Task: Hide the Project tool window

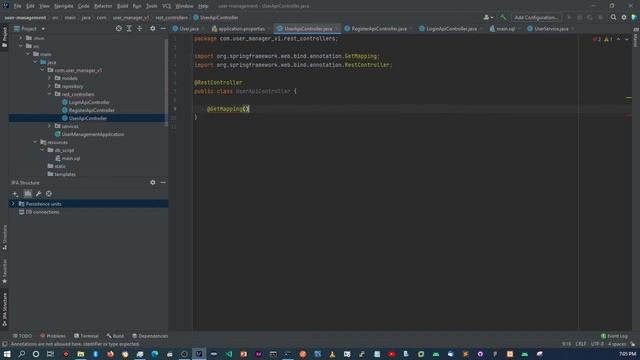Action: point(163,29)
